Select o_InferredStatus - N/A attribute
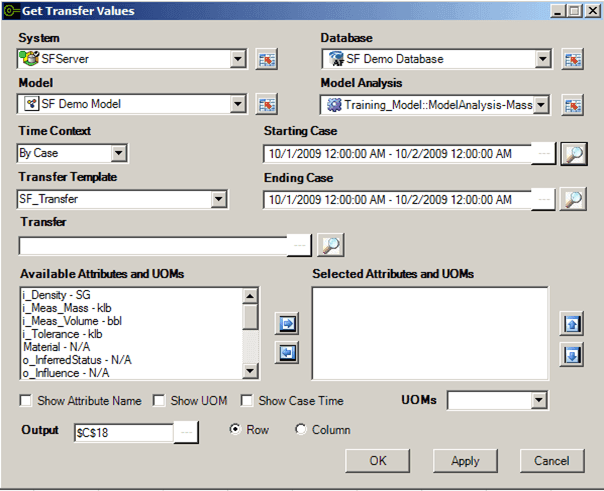Viewport: 604px width, 491px height. (132, 360)
